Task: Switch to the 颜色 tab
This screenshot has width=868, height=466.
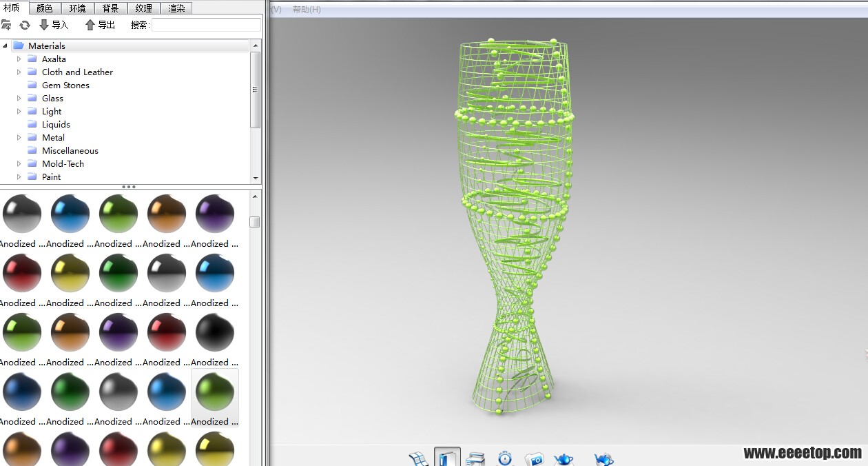Action: tap(45, 8)
